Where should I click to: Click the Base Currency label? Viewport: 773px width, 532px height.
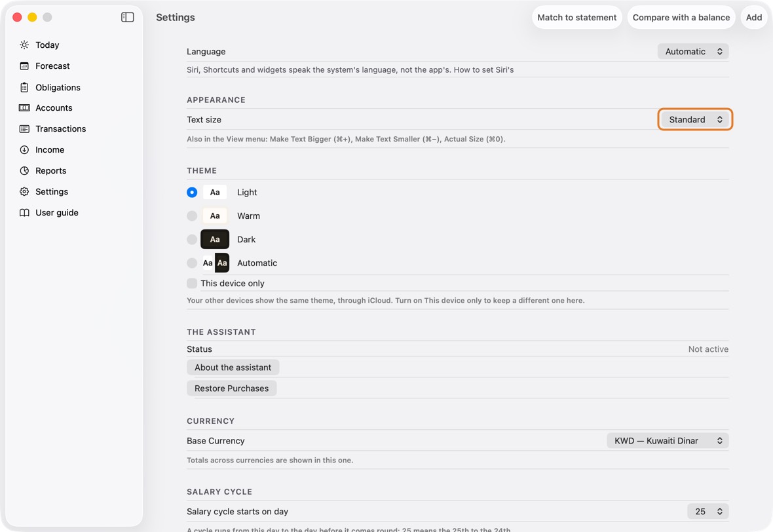[x=216, y=441]
